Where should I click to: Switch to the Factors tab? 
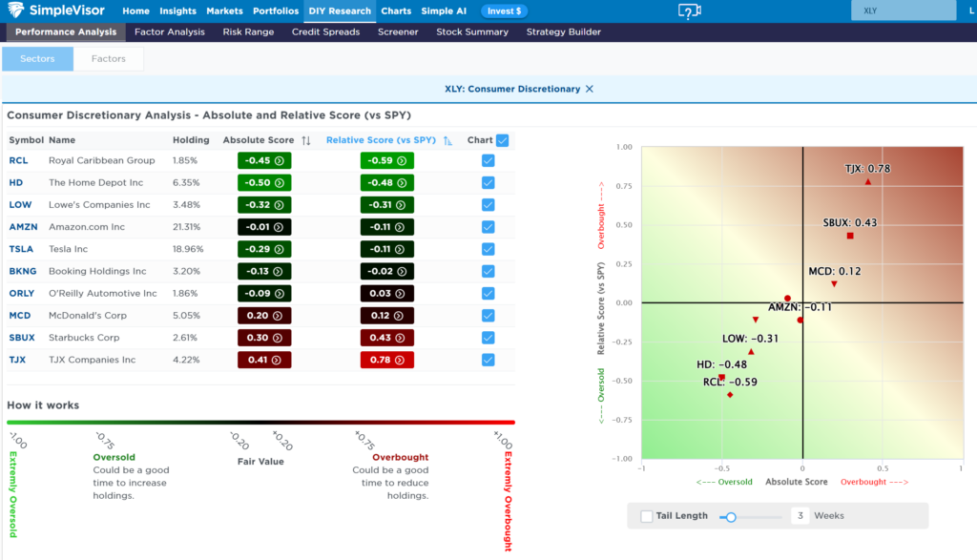(109, 58)
